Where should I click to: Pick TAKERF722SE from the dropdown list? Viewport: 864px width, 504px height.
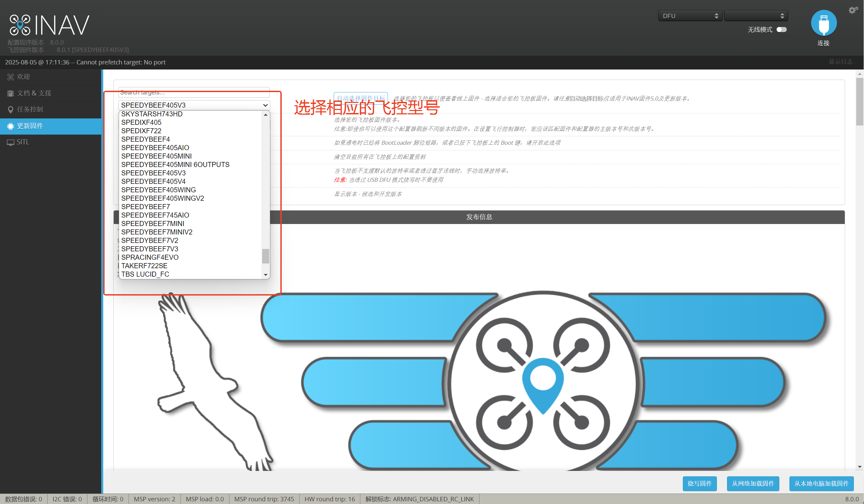(144, 266)
